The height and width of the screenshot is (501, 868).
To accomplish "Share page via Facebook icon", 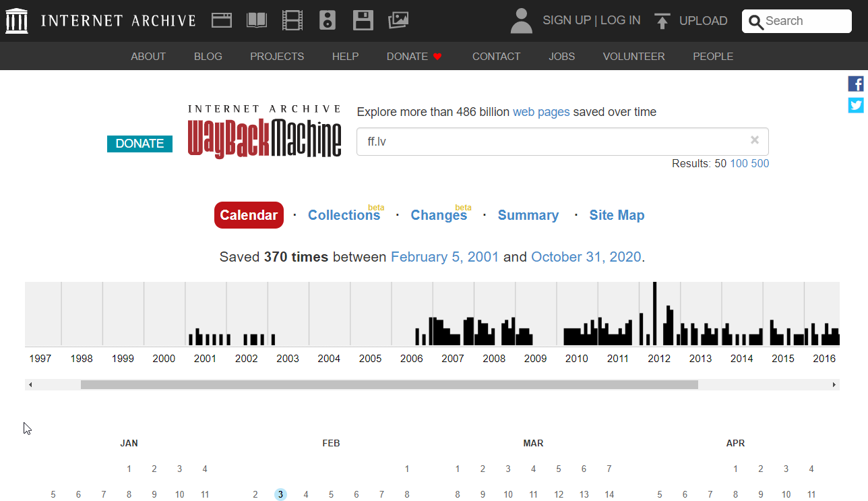I will [x=856, y=84].
